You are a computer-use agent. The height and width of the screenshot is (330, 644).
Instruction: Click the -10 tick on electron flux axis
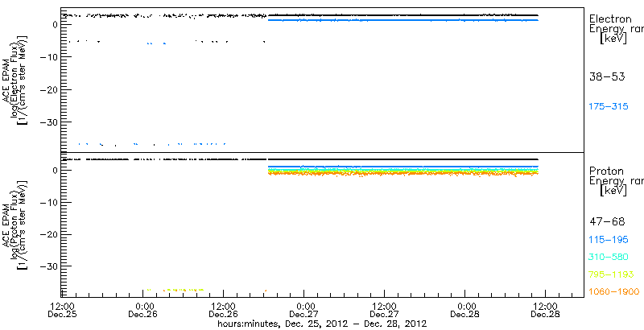click(x=48, y=57)
